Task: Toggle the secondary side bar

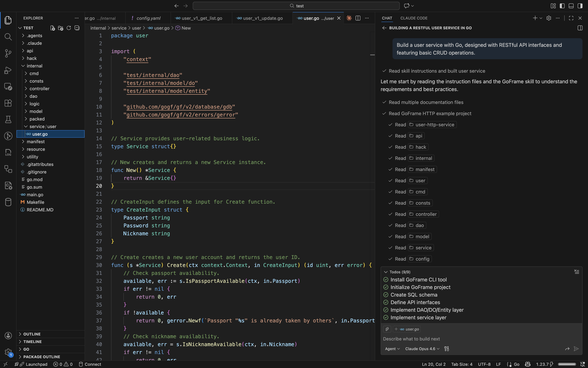Action: click(x=580, y=6)
